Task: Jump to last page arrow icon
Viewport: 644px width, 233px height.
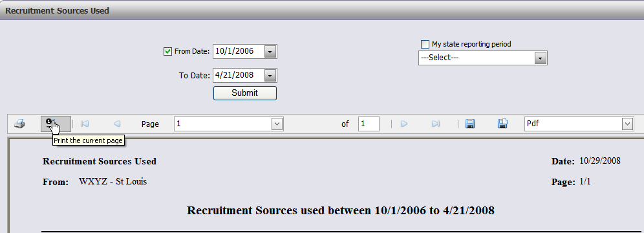Action: (436, 124)
